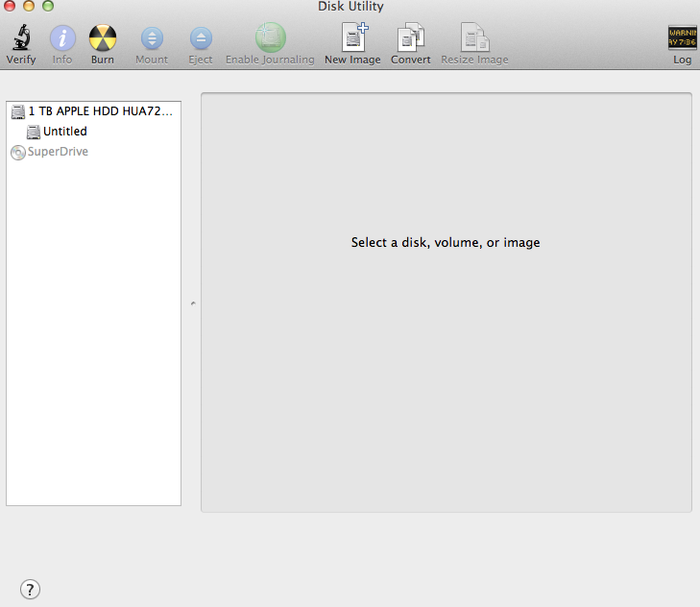Select the Untitled volume
The image size is (700, 607).
click(x=93, y=132)
